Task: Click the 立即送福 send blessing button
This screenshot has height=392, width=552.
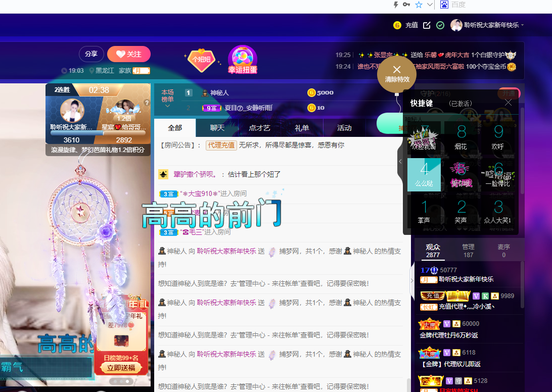Action: [x=121, y=368]
